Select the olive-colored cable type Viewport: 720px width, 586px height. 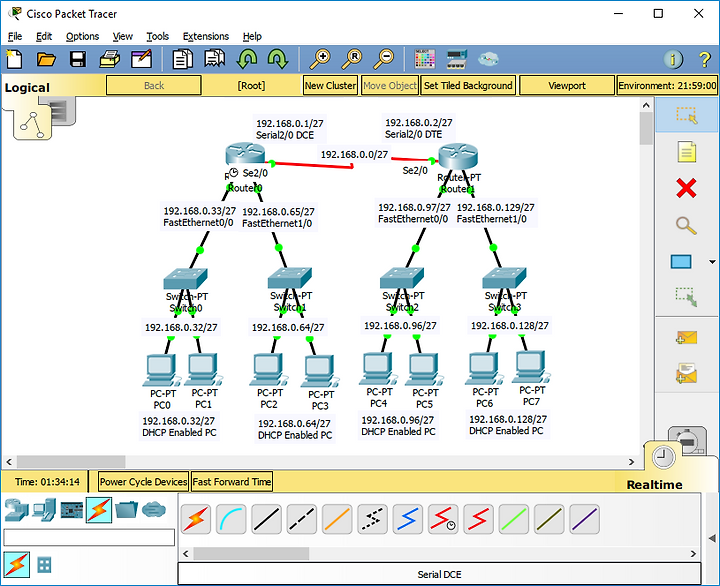(549, 519)
